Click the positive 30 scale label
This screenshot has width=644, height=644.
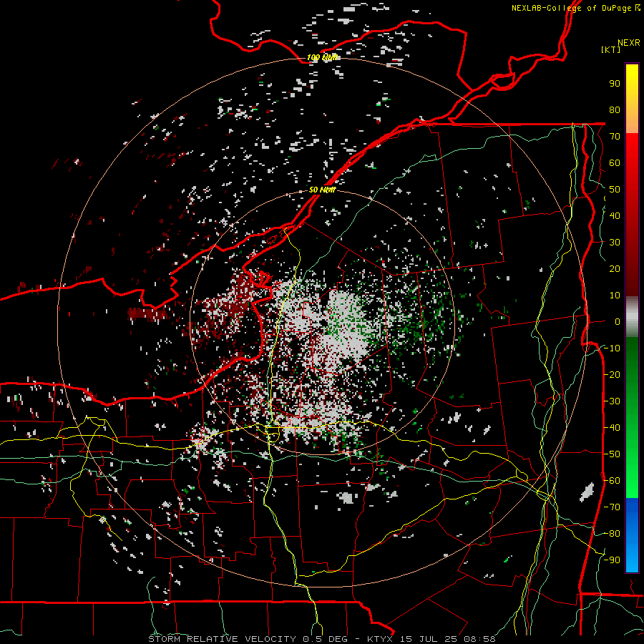(615, 243)
